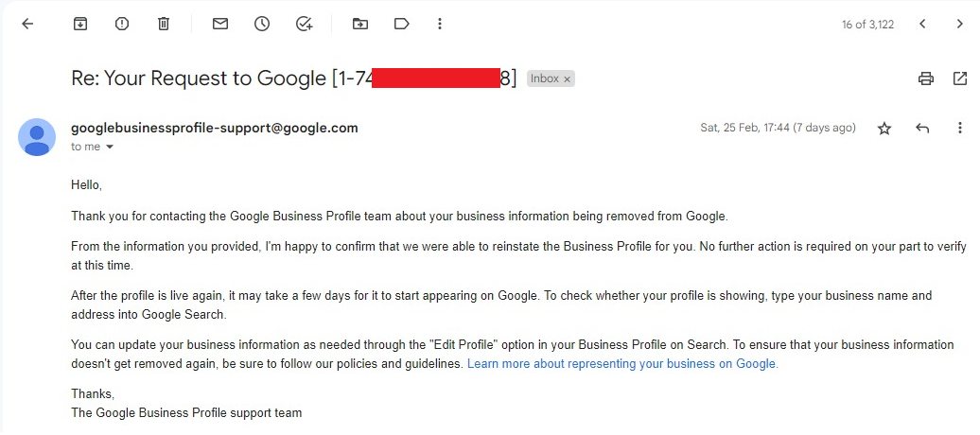Star this message from Google support
980x435 pixels.
tap(884, 129)
